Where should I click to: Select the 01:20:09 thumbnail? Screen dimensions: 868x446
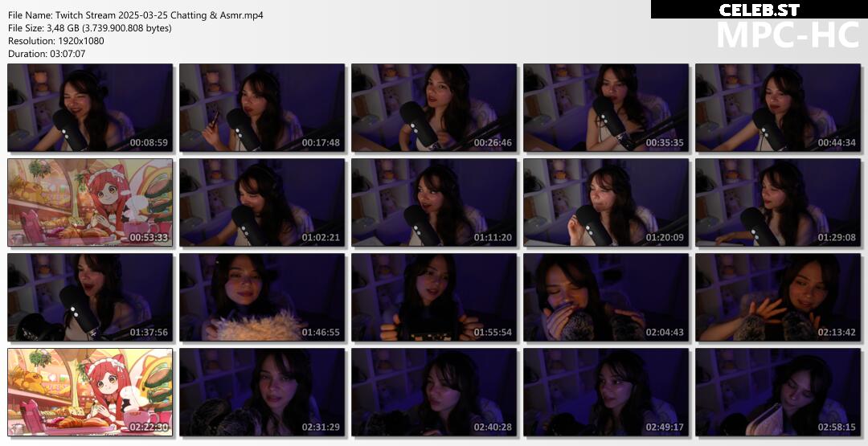pyautogui.click(x=606, y=203)
